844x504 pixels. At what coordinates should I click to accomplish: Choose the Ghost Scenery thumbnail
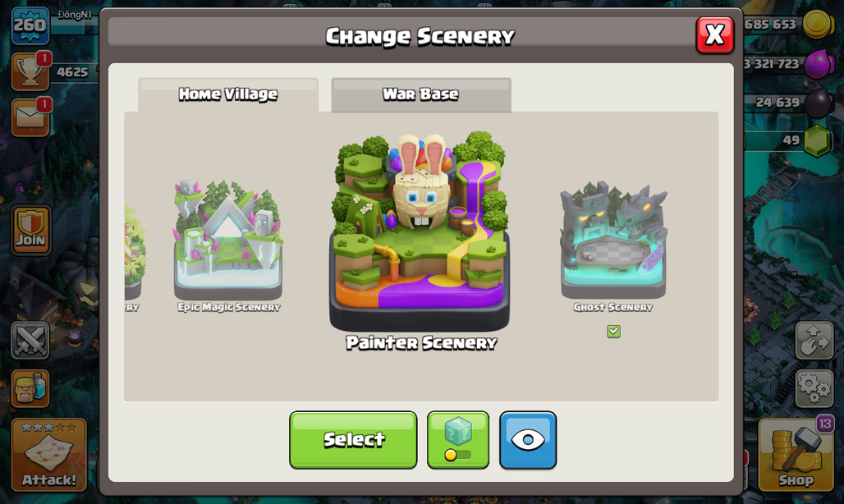coord(613,241)
